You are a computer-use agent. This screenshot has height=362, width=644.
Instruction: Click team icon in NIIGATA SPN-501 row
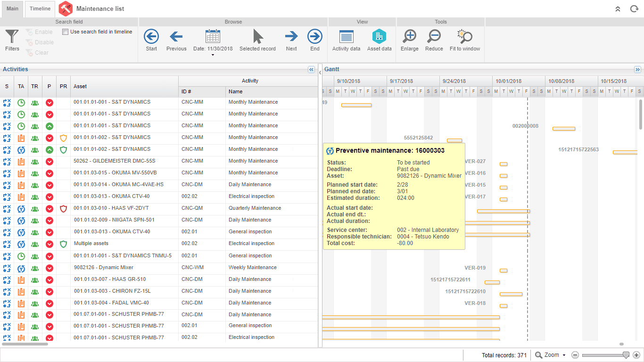[x=35, y=220]
